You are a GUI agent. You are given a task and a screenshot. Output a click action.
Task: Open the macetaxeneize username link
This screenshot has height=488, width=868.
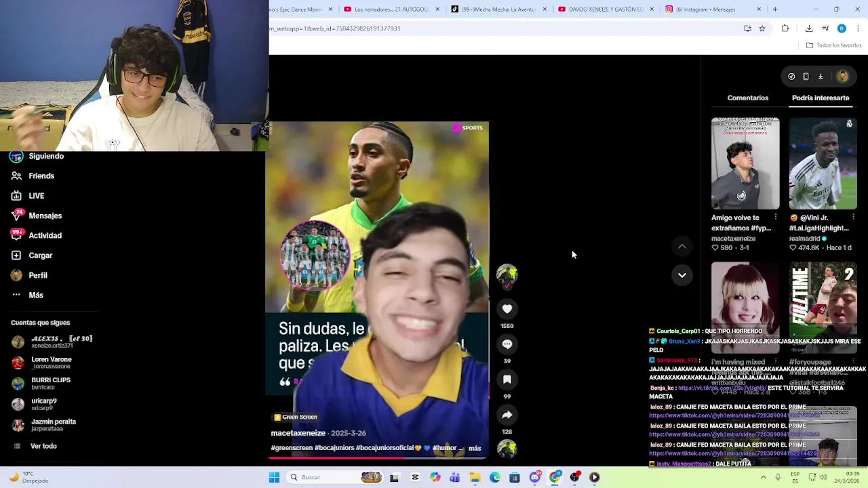(x=298, y=433)
